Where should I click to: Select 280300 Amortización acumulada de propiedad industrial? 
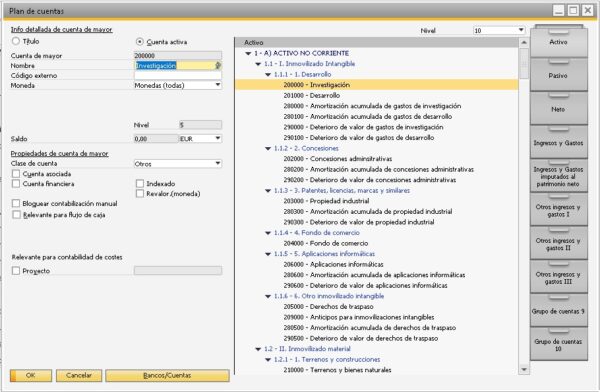click(368, 212)
